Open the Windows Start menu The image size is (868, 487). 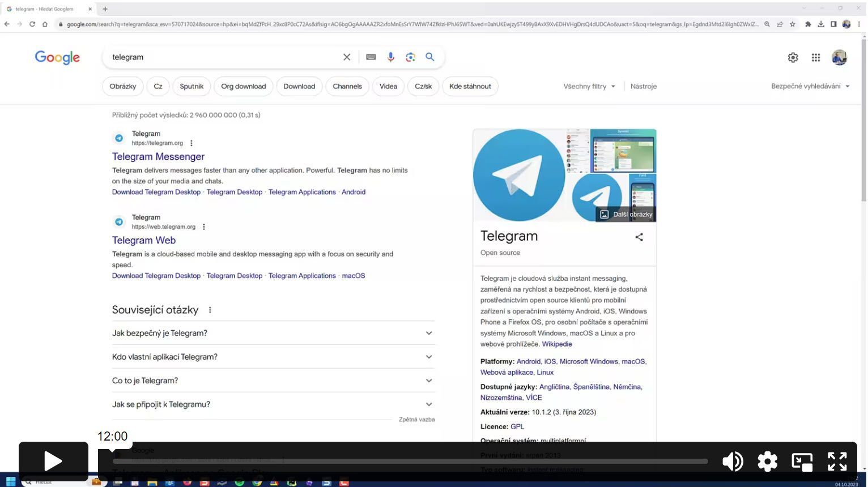pyautogui.click(x=11, y=482)
